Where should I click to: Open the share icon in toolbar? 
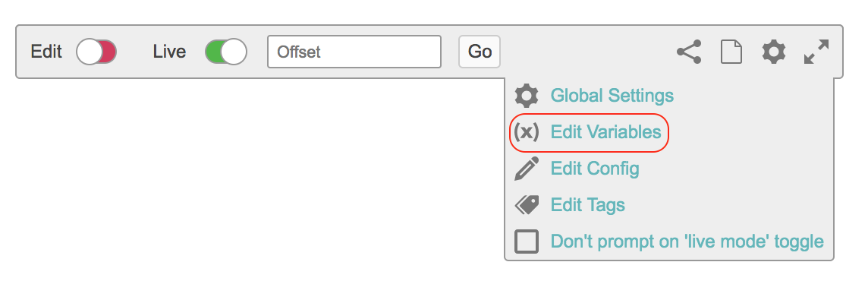click(689, 52)
